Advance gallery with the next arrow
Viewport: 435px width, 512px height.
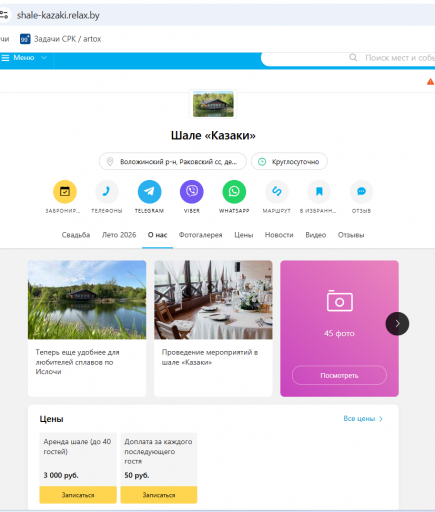[397, 323]
